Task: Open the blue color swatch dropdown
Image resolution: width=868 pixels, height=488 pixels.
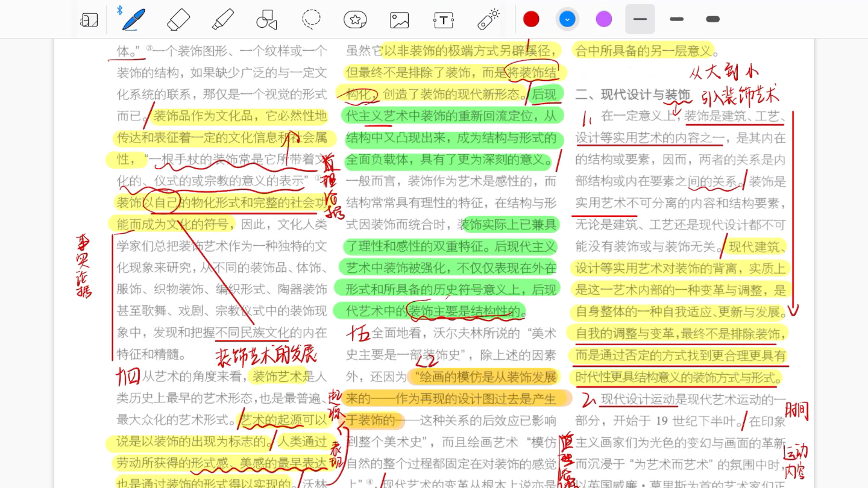Action: click(x=567, y=19)
